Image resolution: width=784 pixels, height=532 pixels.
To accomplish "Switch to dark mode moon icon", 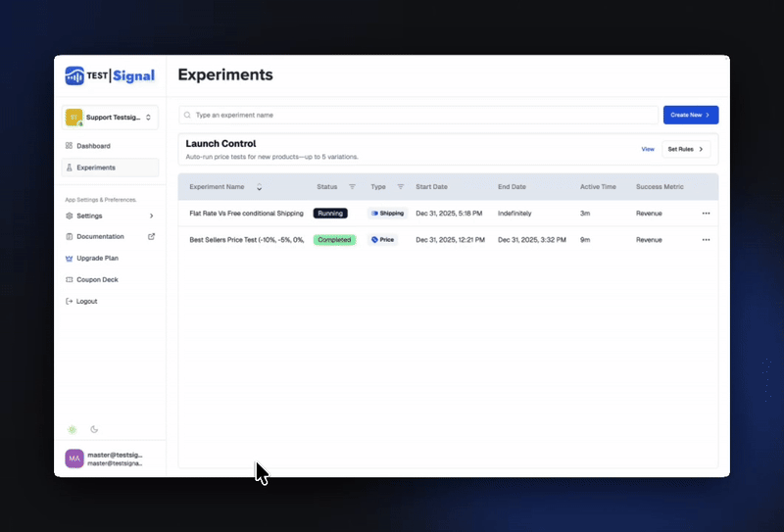I will [x=94, y=429].
